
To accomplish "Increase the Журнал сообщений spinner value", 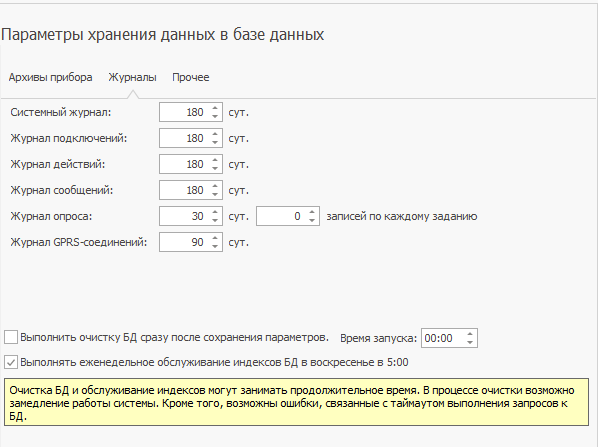I will tap(215, 186).
